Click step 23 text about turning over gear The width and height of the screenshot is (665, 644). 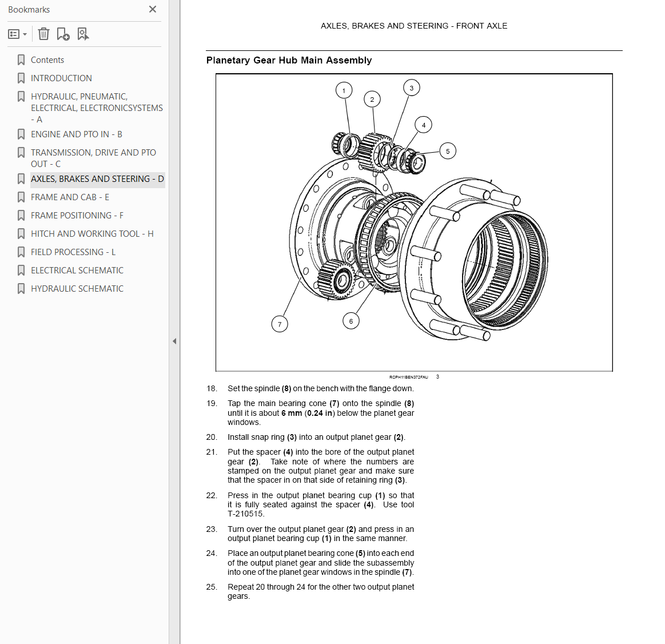click(321, 534)
